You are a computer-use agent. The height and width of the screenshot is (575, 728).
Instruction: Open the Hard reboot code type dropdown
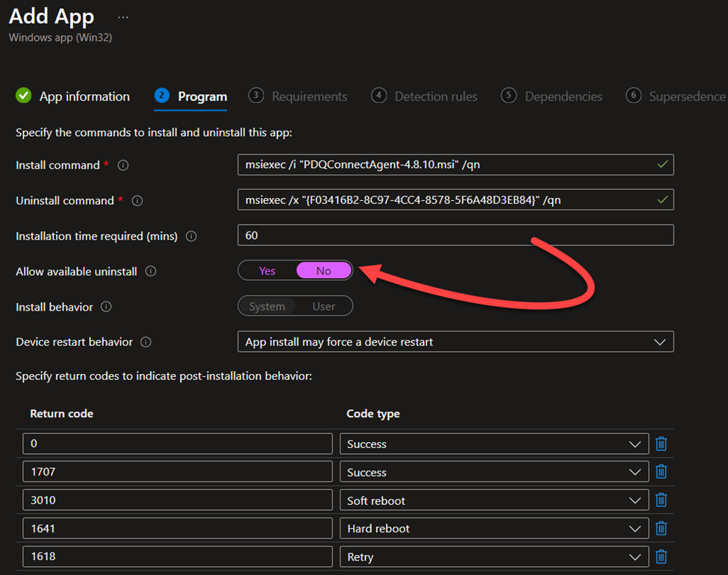pos(494,529)
